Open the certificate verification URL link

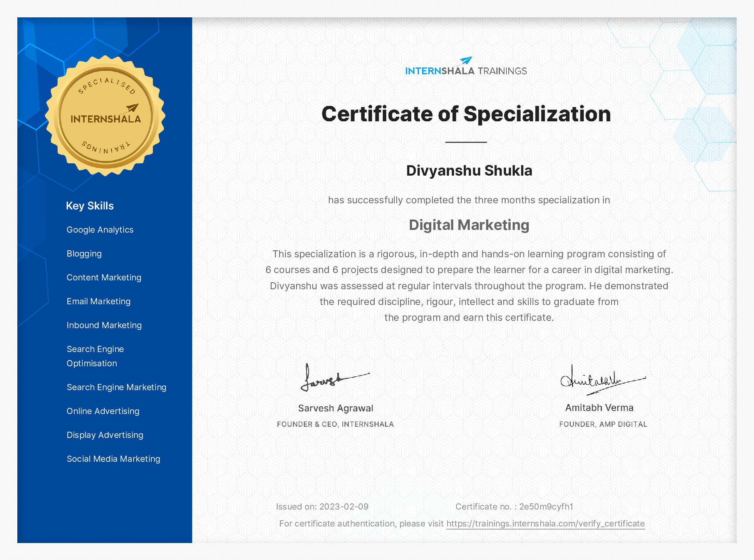click(x=545, y=524)
